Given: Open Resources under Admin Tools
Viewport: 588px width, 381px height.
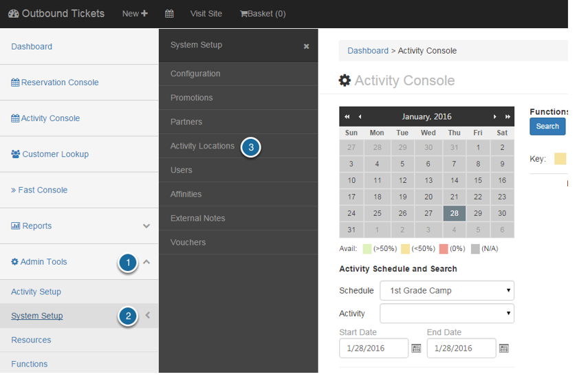Looking at the screenshot, I should click(31, 340).
